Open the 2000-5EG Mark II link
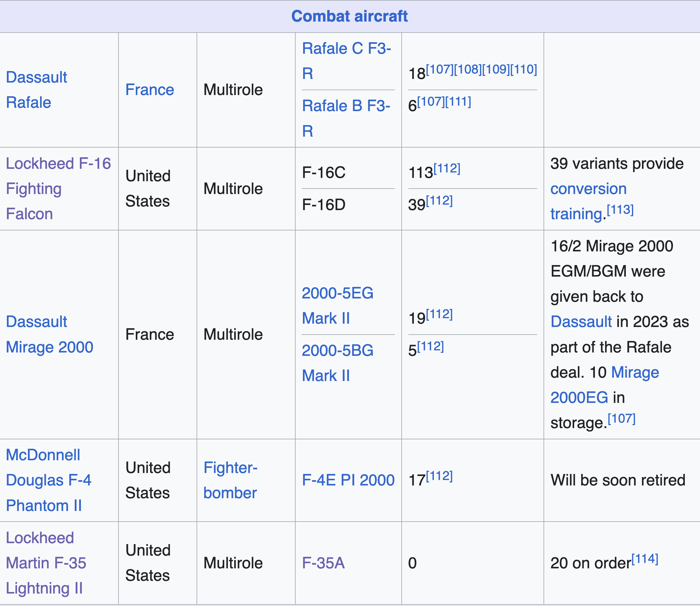This screenshot has width=700, height=606. [338, 306]
